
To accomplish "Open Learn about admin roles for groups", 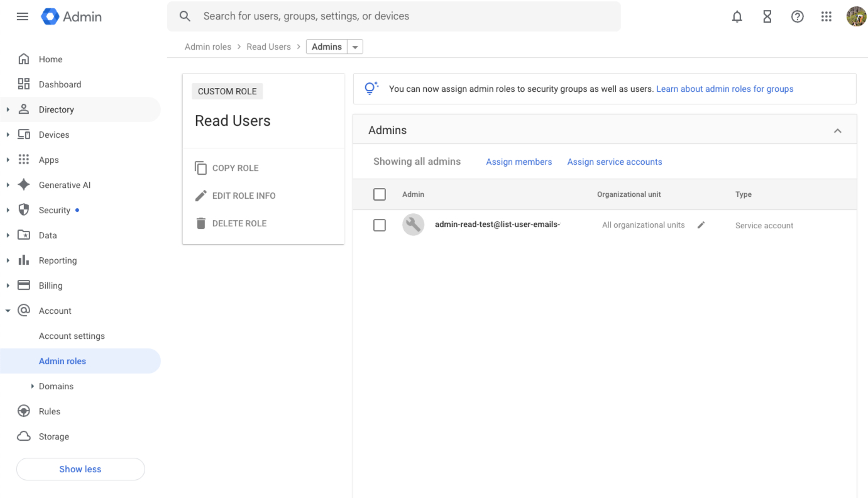I will point(724,89).
